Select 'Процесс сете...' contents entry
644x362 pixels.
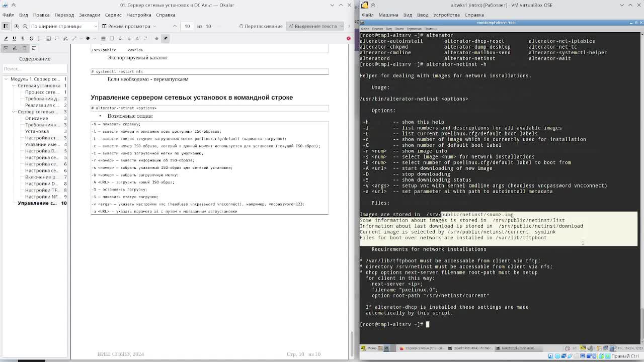(42, 92)
